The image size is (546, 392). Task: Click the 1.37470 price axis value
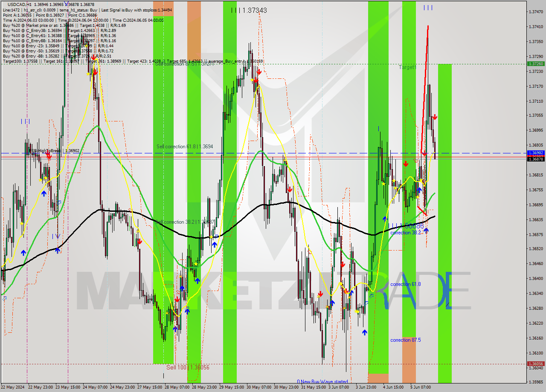pos(536,12)
